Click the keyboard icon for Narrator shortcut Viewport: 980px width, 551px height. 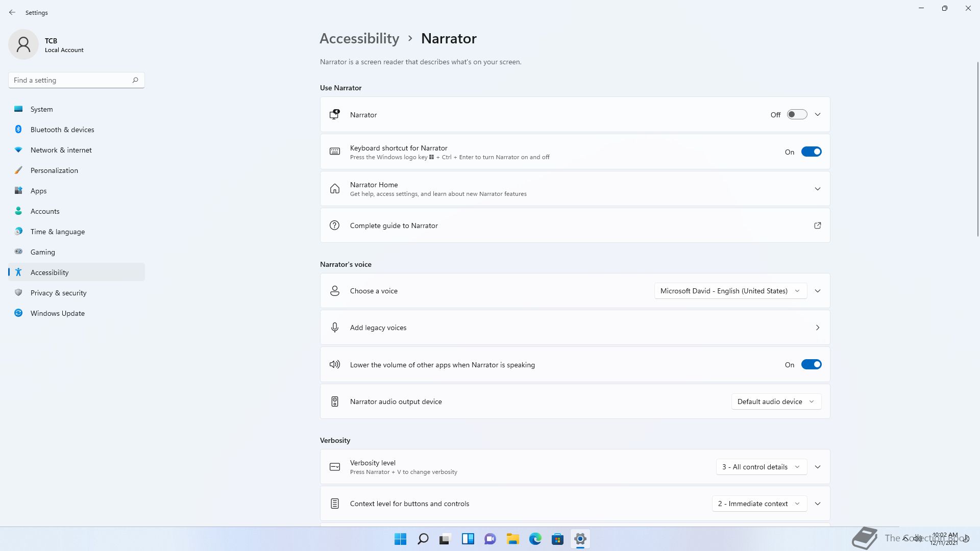pos(335,152)
